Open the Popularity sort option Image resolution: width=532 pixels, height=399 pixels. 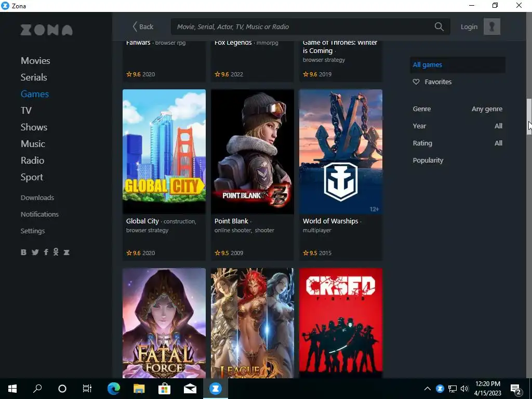pos(428,160)
